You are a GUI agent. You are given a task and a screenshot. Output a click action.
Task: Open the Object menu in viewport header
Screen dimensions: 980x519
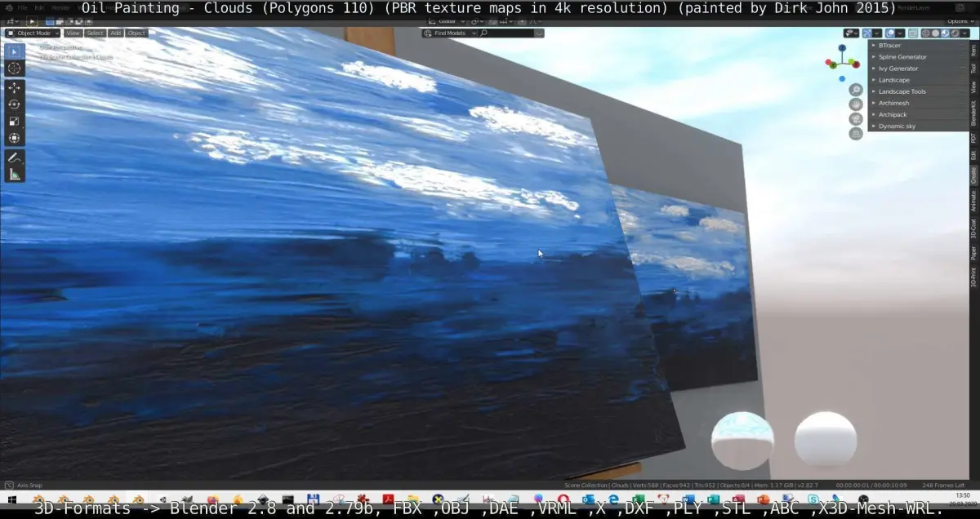point(136,33)
